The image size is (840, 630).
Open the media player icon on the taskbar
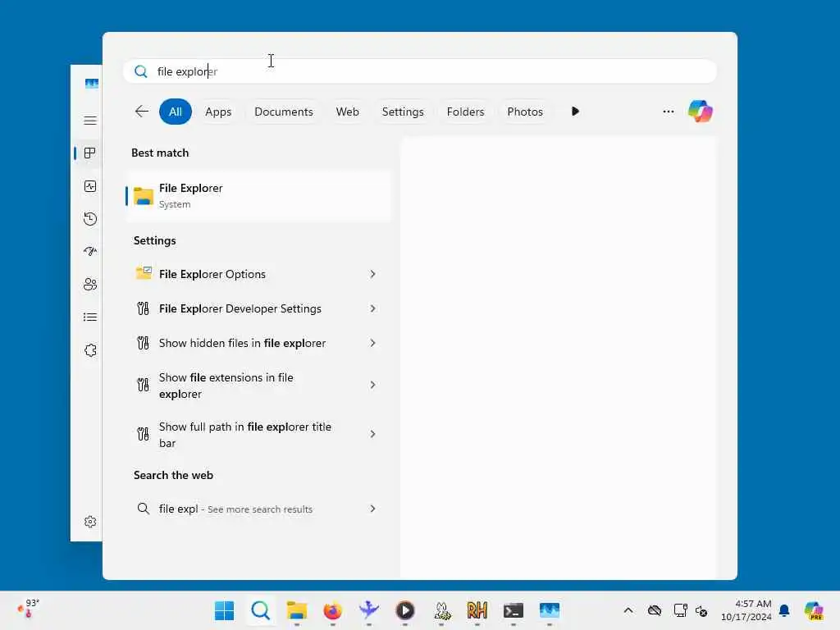pyautogui.click(x=405, y=610)
